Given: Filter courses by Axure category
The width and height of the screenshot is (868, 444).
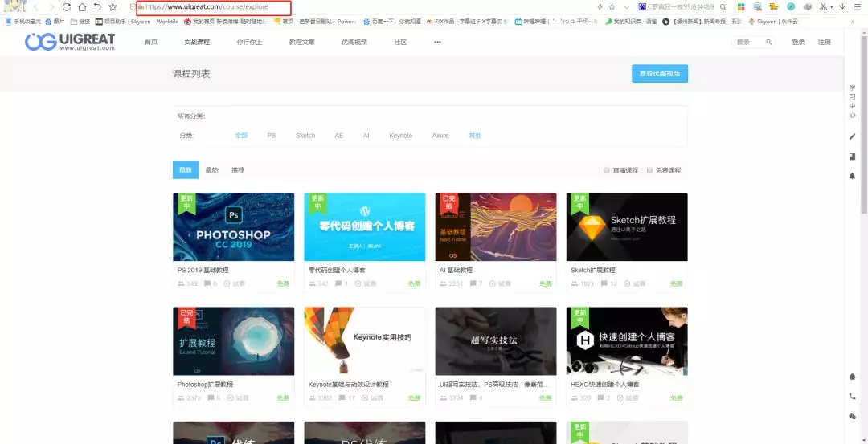Looking at the screenshot, I should coord(440,136).
